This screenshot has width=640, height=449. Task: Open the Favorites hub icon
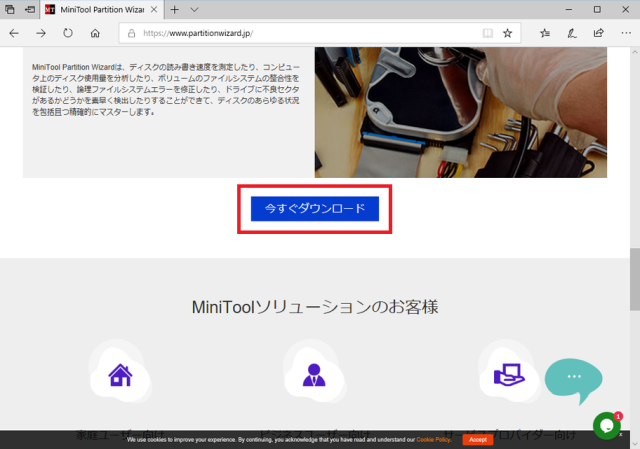545,33
